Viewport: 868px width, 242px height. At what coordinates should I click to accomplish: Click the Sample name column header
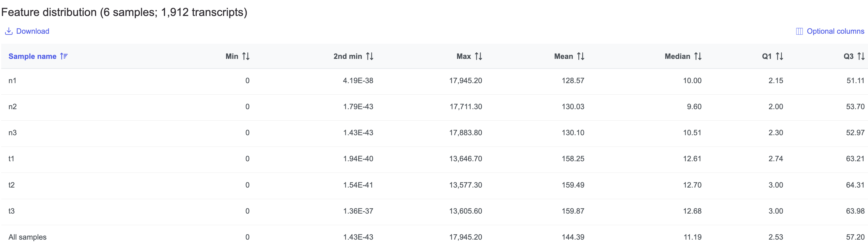pos(32,56)
